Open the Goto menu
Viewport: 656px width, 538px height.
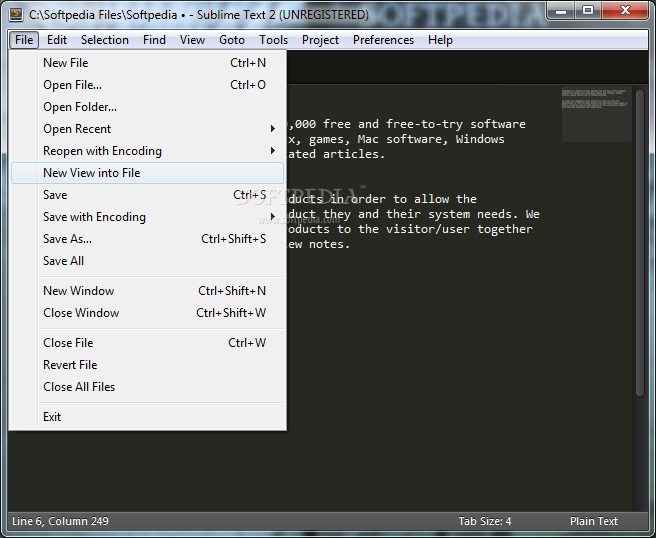coord(232,40)
